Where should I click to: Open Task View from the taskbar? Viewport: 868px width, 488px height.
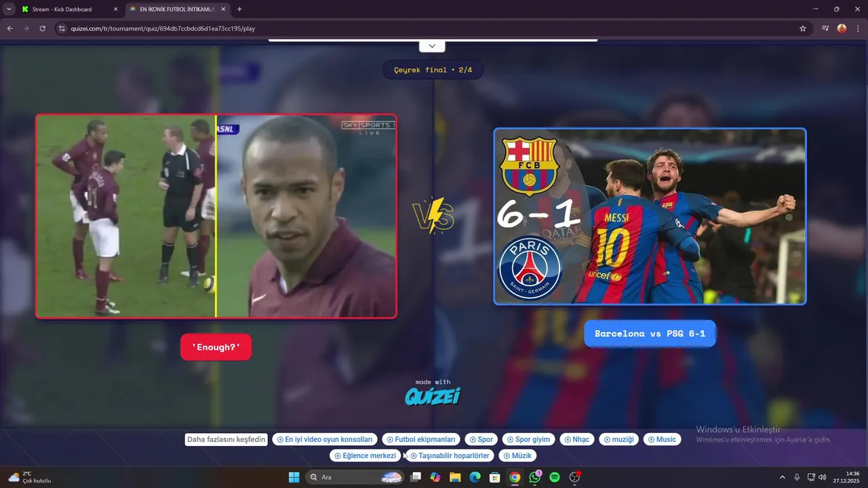[x=416, y=477]
